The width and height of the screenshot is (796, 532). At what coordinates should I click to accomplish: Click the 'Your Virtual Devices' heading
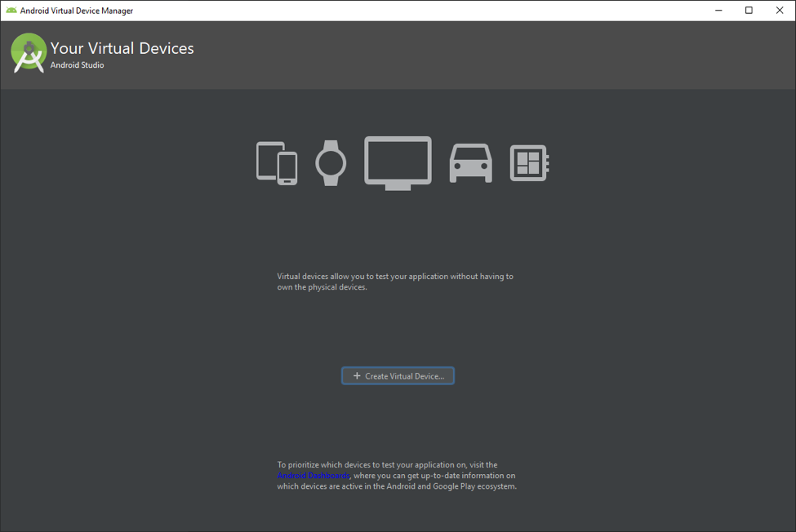(x=122, y=48)
